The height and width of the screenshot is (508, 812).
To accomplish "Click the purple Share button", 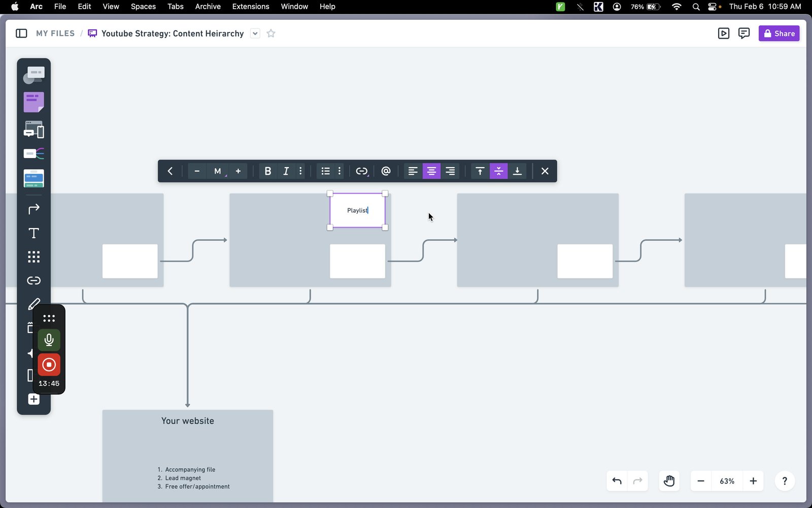I will tap(779, 34).
